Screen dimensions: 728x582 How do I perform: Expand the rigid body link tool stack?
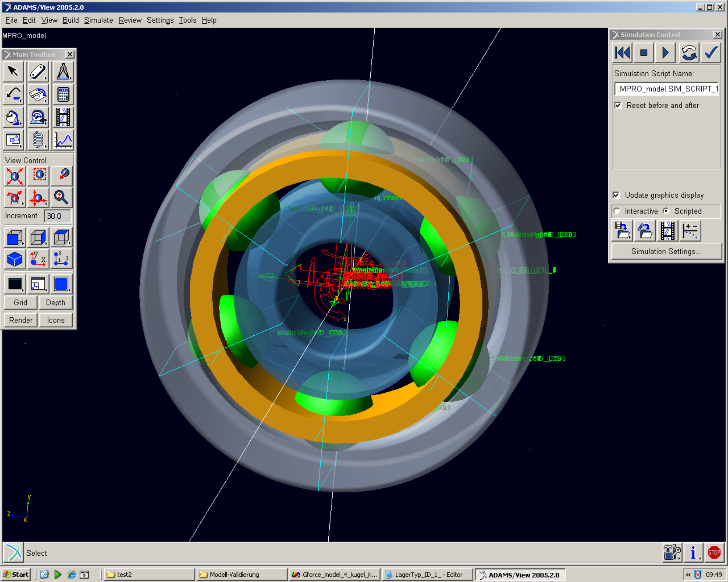click(x=38, y=72)
